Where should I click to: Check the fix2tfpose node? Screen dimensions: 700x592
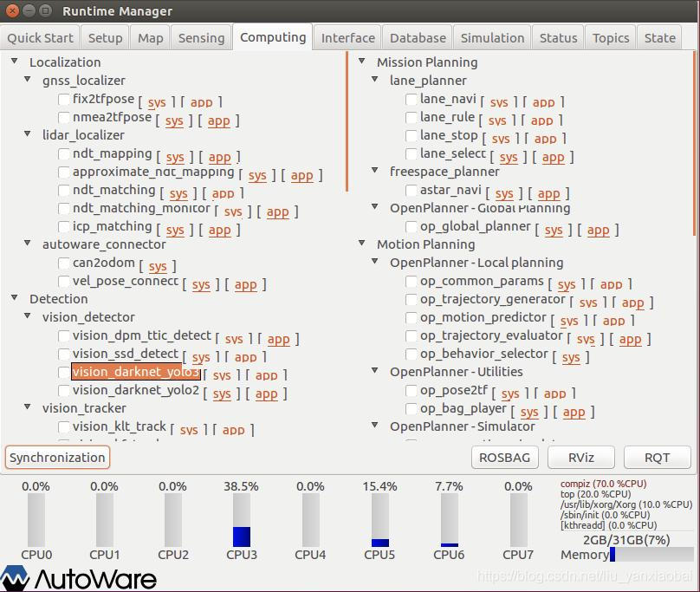(x=63, y=101)
